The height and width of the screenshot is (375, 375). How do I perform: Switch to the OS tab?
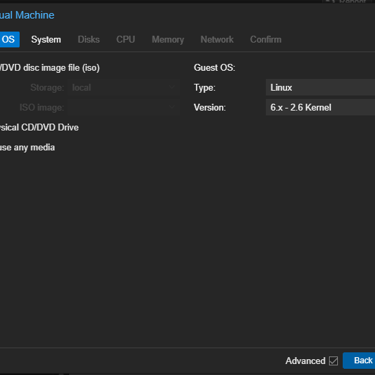click(9, 39)
